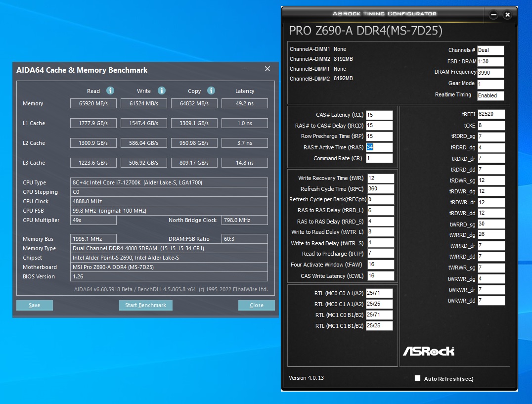Viewport: 532px width, 404px height.
Task: Click the BIOS Version value 1.26
Action: [x=169, y=276]
